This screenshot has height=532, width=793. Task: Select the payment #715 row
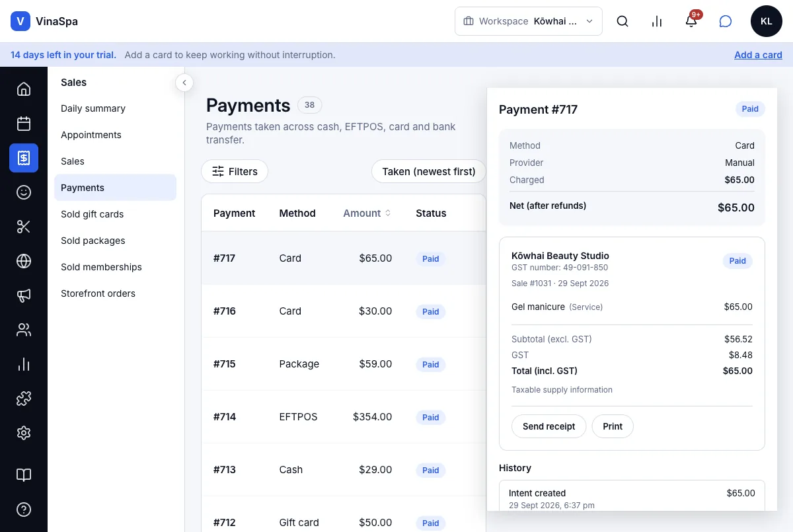pos(344,364)
